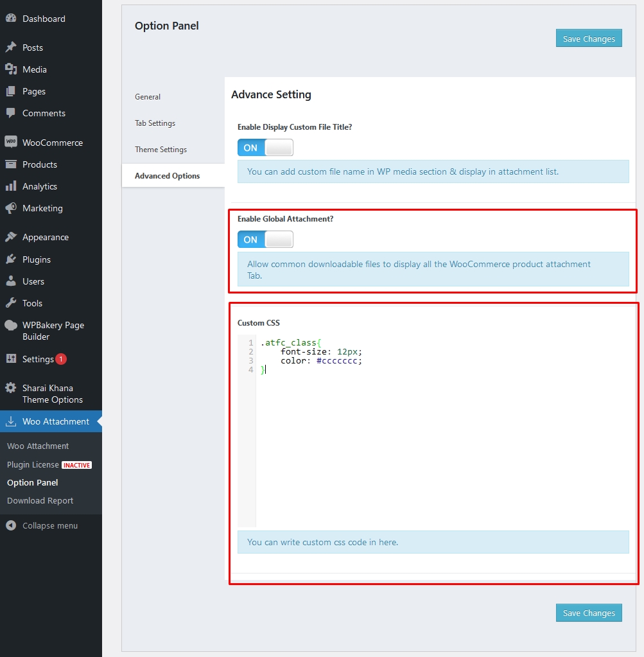Collapse the admin sidebar menu
Screen dimensions: 644x657
(44, 525)
